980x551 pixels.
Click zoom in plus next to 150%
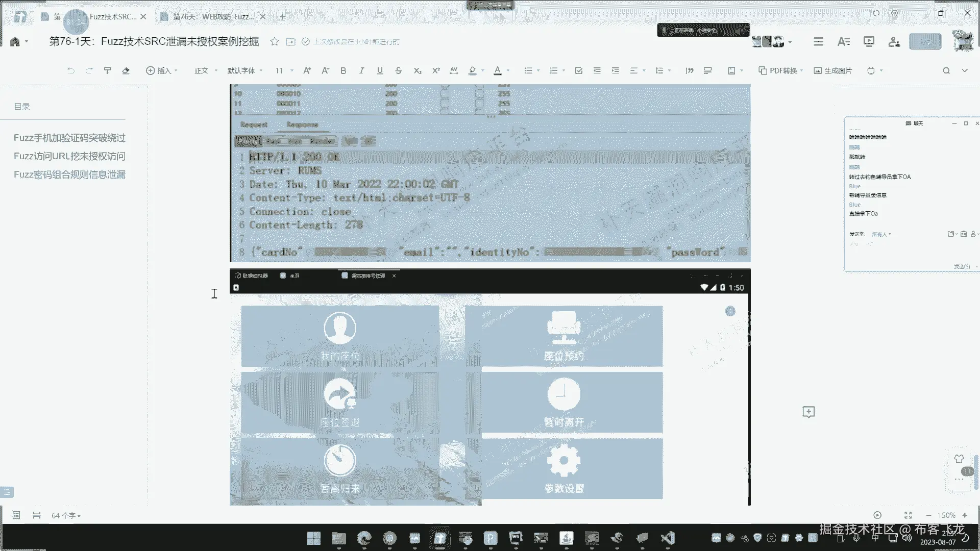click(x=965, y=515)
